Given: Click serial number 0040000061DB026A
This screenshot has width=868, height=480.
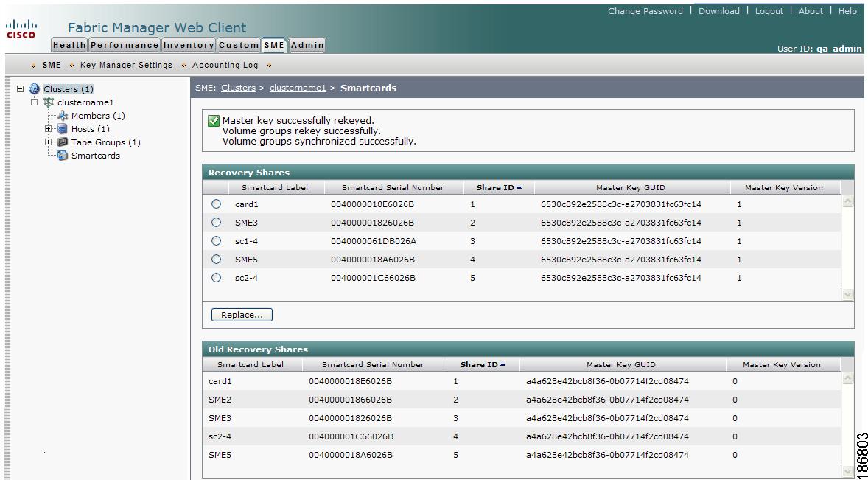Looking at the screenshot, I should 374,241.
